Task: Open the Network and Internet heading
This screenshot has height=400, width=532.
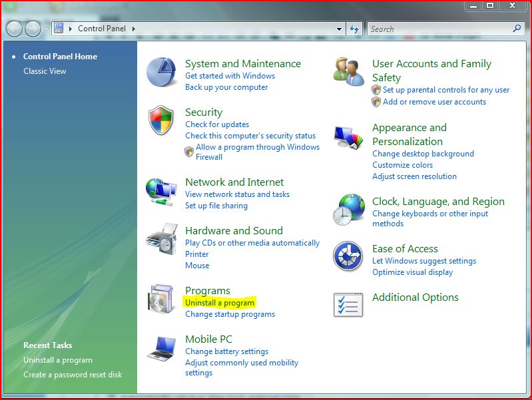Action: tap(234, 182)
